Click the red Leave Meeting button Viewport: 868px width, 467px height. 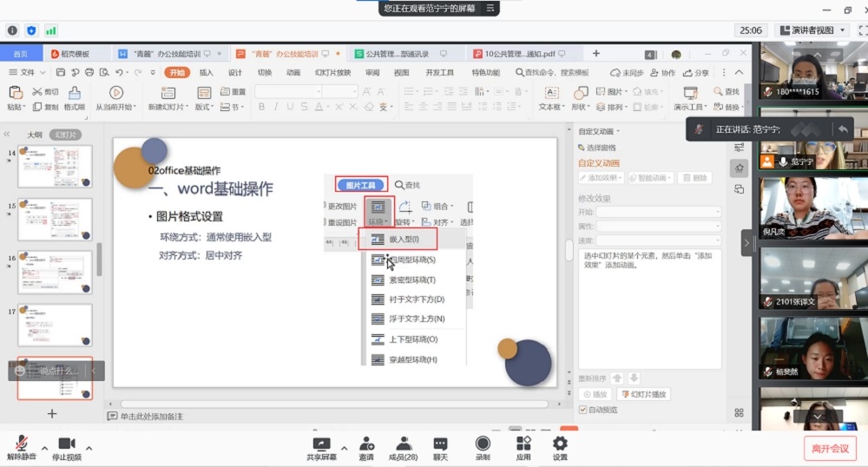click(829, 448)
